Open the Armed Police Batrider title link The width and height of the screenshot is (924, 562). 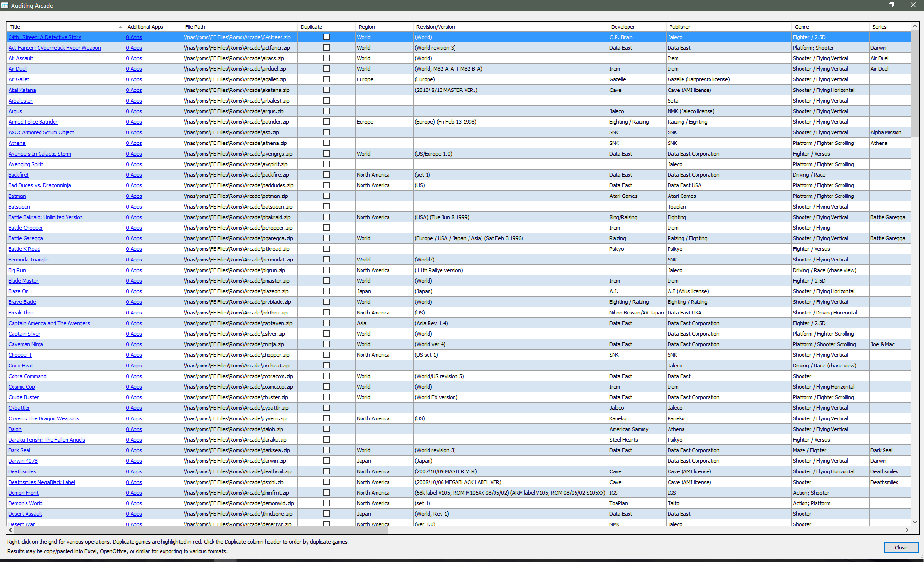33,122
